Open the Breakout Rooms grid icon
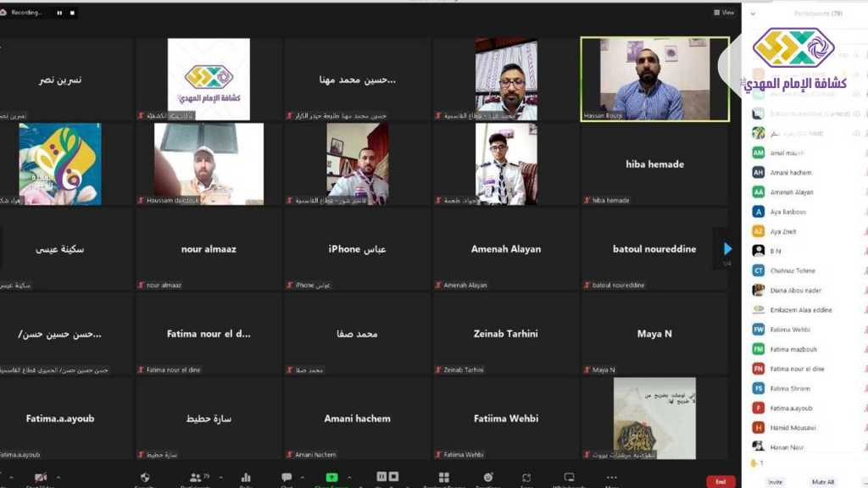This screenshot has height=488, width=868. (443, 478)
